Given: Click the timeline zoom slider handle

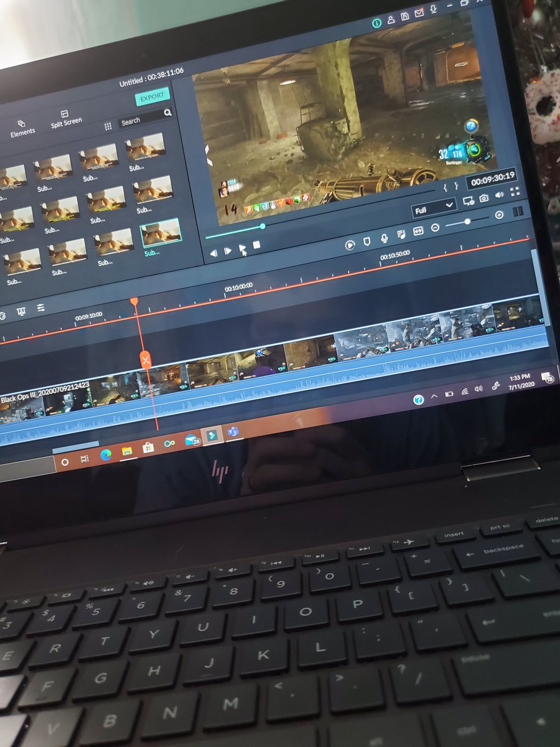Looking at the screenshot, I should [x=467, y=221].
